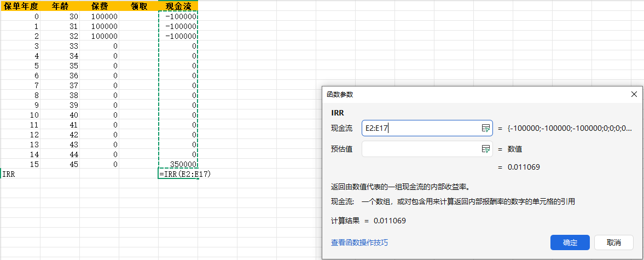Select the policy year cell showing 15
Viewport: 644px width, 260px height.
20,164
